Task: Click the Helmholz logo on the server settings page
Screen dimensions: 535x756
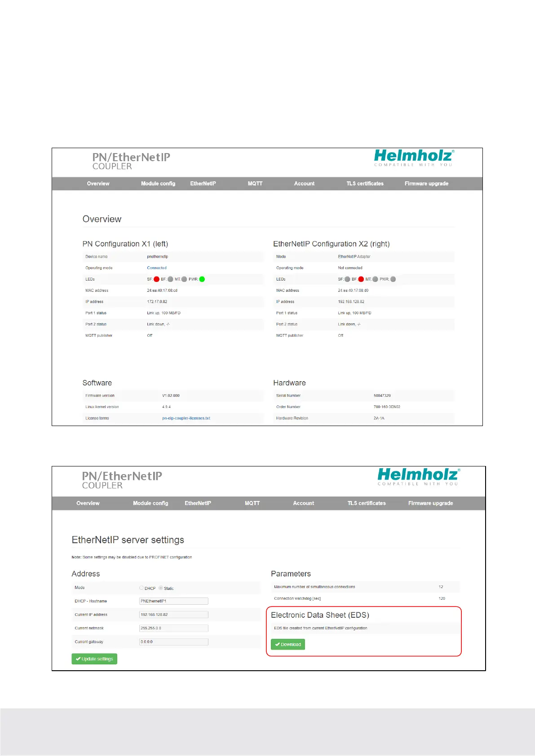Action: tap(418, 477)
